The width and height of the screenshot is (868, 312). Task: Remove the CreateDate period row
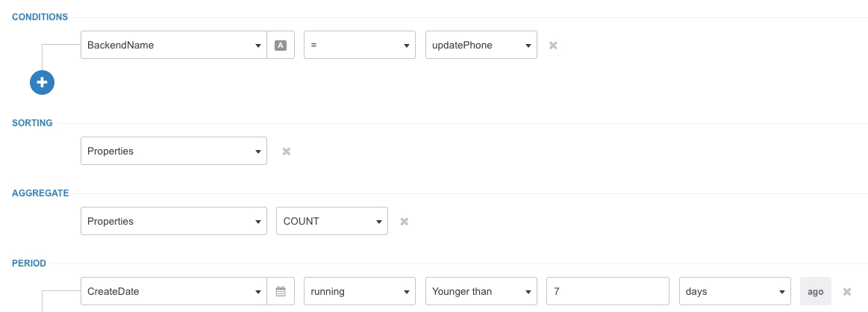click(847, 292)
